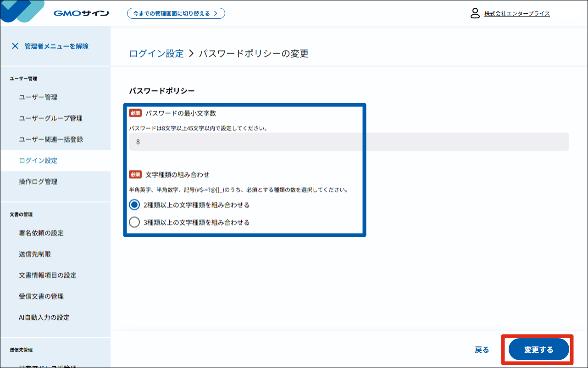Click the minimum password length field
Screen dimensions: 588x368
tap(349, 142)
